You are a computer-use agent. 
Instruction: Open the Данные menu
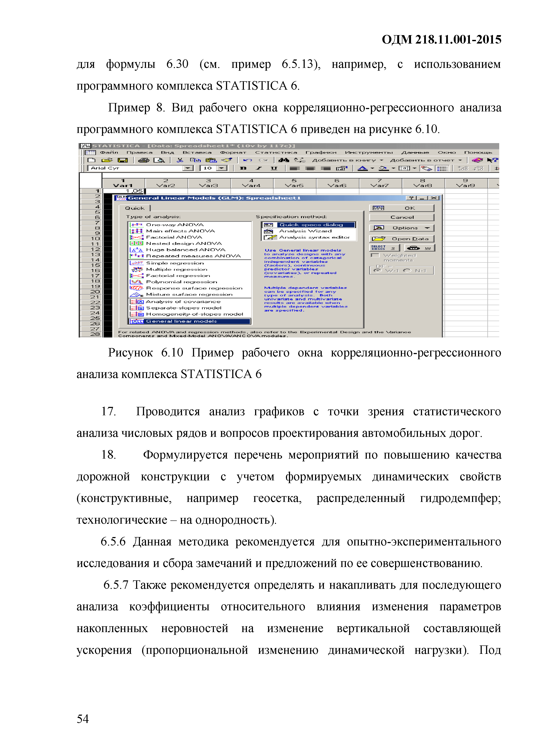tap(415, 152)
